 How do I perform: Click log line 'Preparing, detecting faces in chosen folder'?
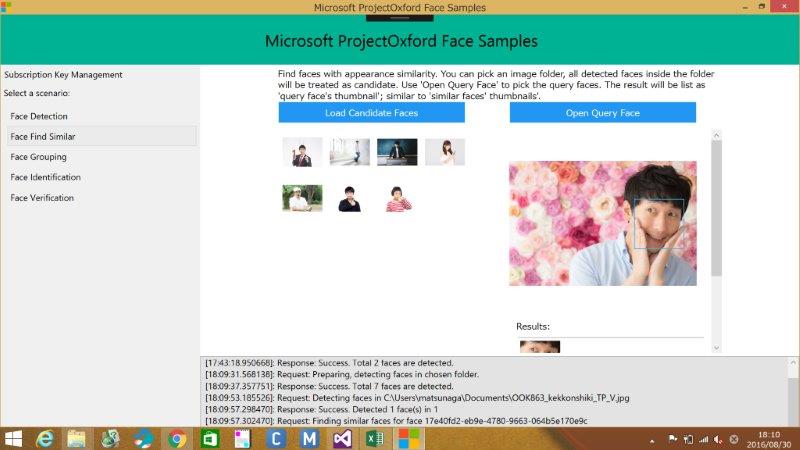pyautogui.click(x=342, y=374)
